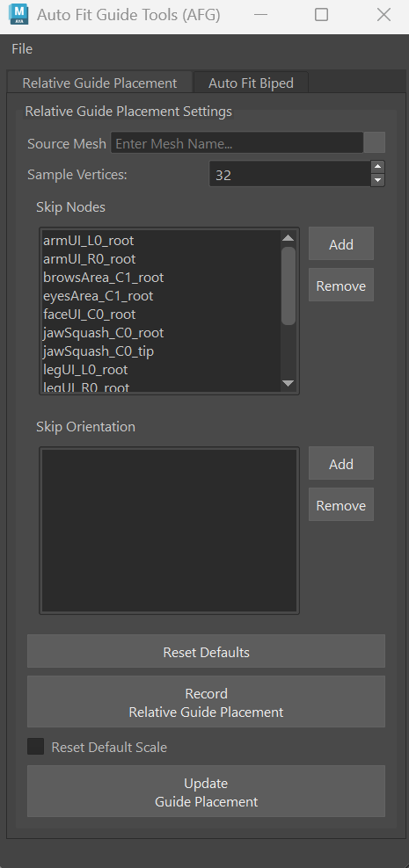Maximize the Auto Fit Guide Tools window
The height and width of the screenshot is (868, 409).
[321, 15]
